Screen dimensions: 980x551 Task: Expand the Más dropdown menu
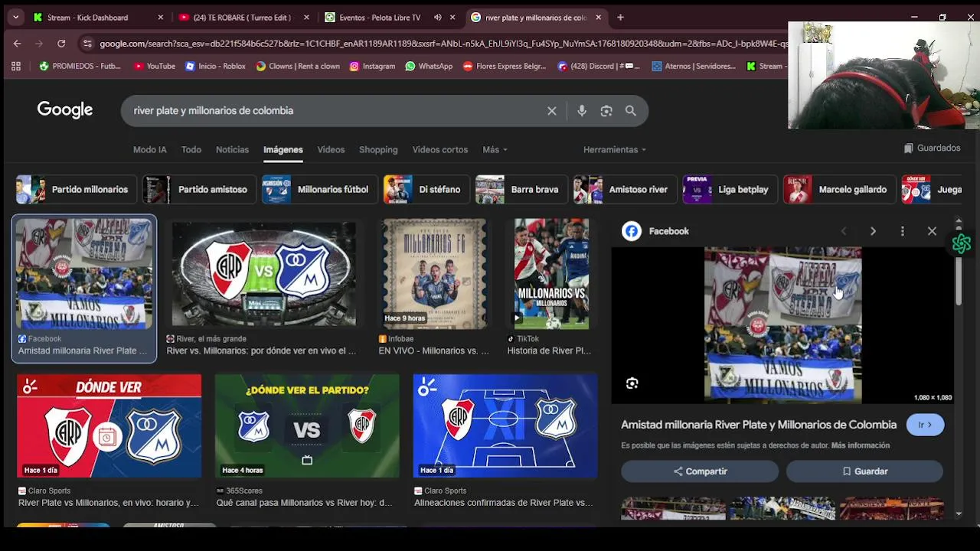495,150
